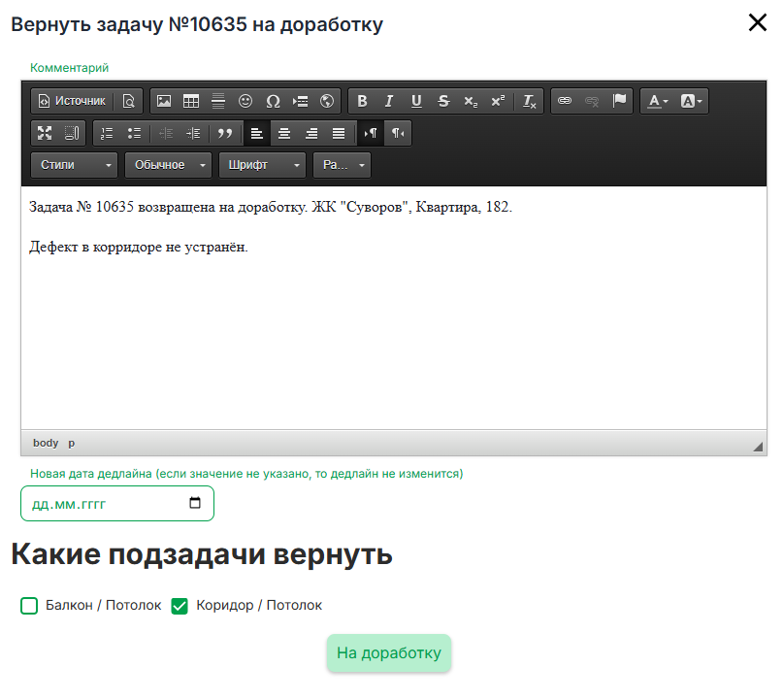Decrease indent of the paragraph
Viewport: 784px width, 700px height.
pos(166,133)
